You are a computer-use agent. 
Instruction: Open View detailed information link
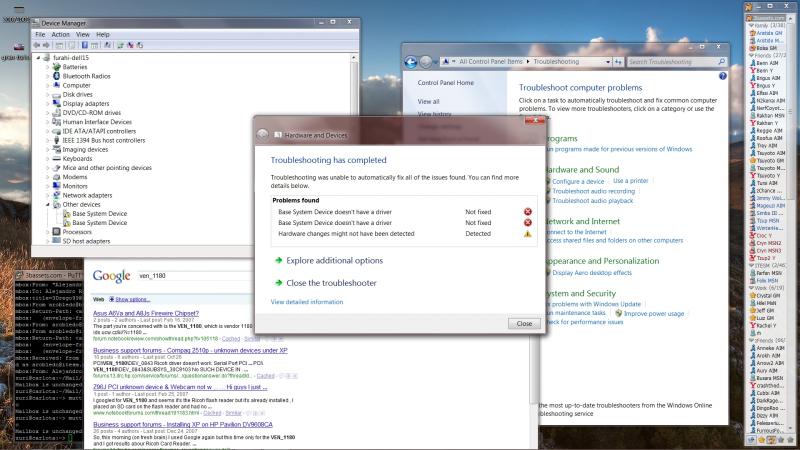[x=306, y=301]
